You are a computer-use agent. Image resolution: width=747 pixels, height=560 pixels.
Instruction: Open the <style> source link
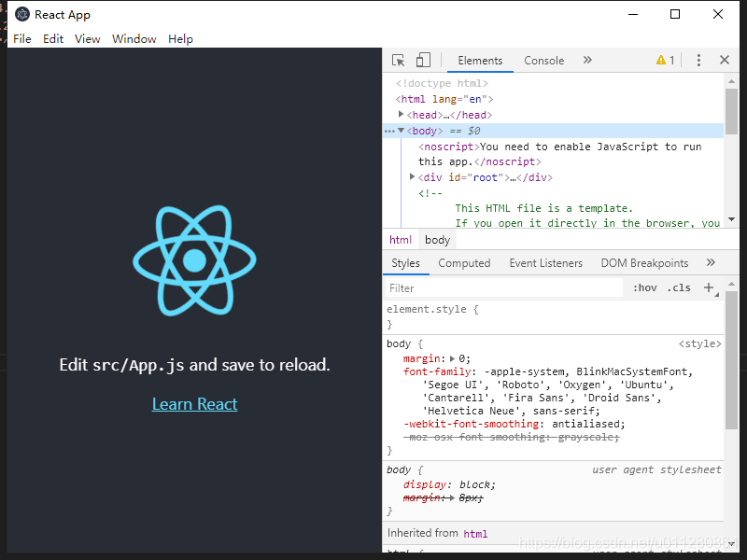click(x=699, y=343)
